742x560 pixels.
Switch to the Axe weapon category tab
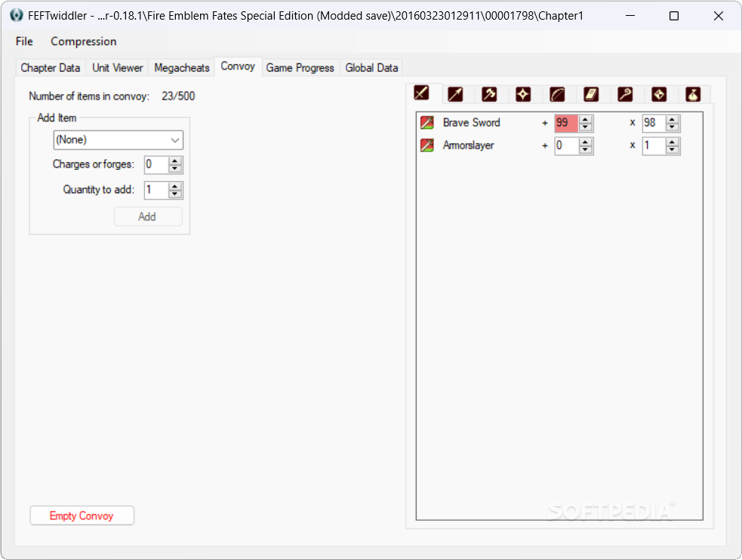pos(489,94)
